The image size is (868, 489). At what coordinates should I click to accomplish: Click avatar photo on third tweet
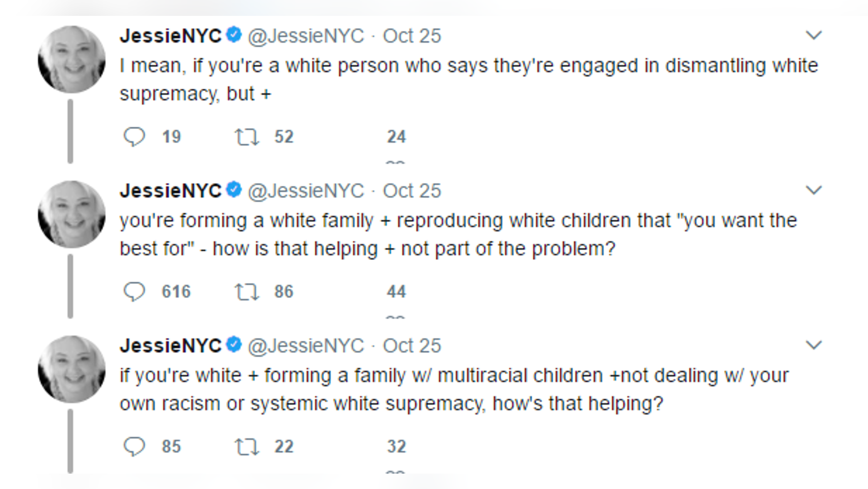point(71,369)
